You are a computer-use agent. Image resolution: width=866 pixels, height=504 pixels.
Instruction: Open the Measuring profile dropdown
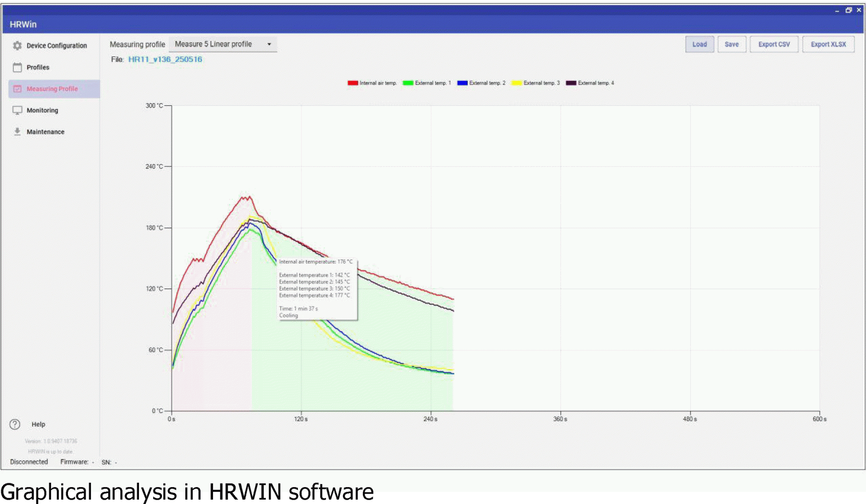coord(223,44)
